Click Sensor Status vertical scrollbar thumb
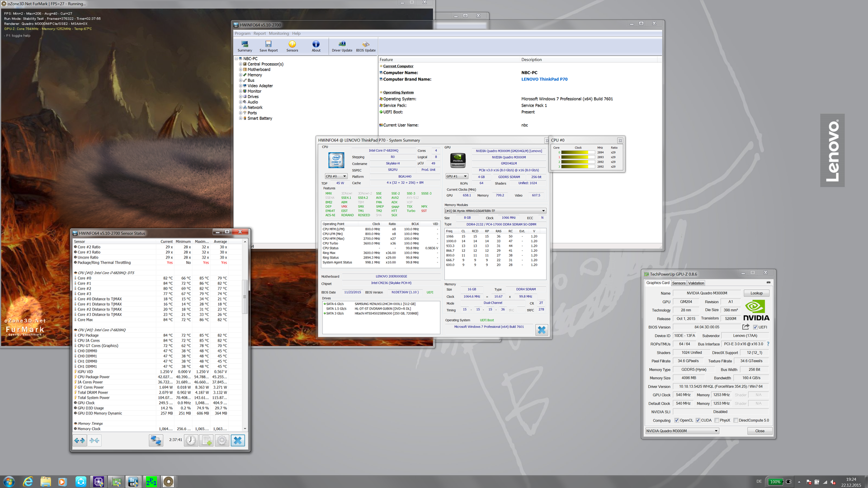This screenshot has width=868, height=488. [245, 297]
